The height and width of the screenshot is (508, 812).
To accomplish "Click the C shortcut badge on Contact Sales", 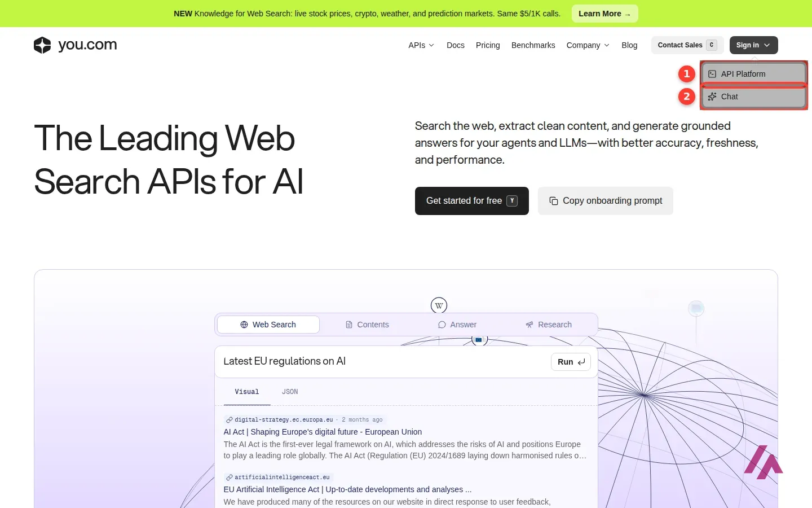I will 712,45.
